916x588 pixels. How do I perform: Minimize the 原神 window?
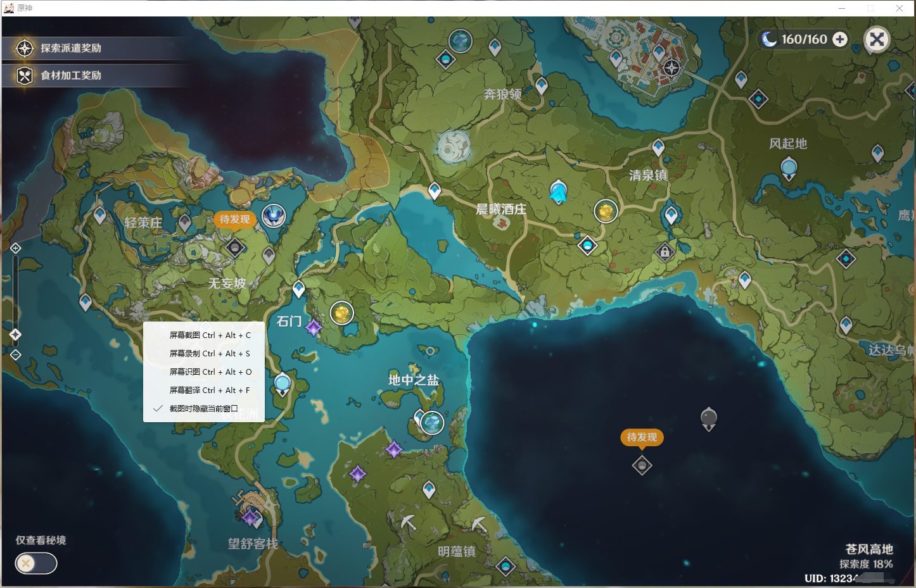(x=842, y=8)
